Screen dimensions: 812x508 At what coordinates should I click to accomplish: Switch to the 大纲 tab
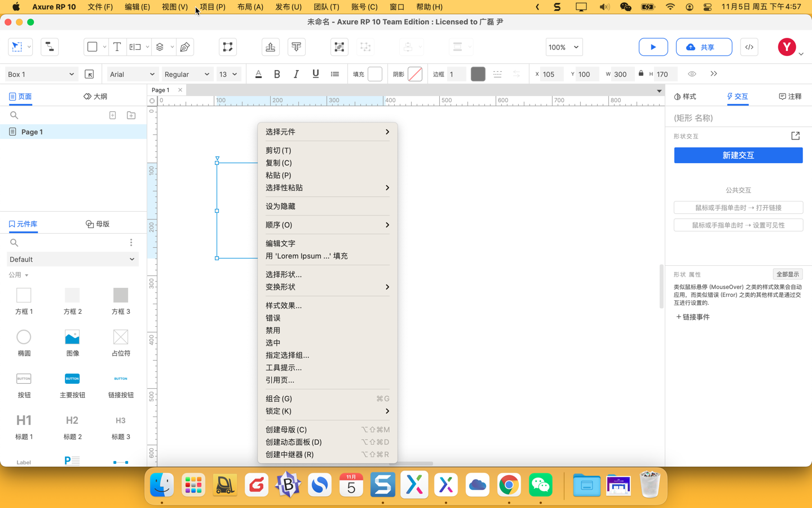click(95, 97)
